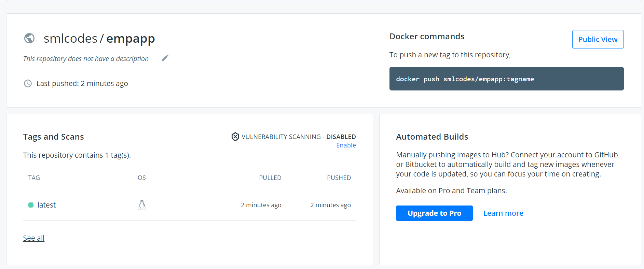Click the PULLED column header

(270, 178)
